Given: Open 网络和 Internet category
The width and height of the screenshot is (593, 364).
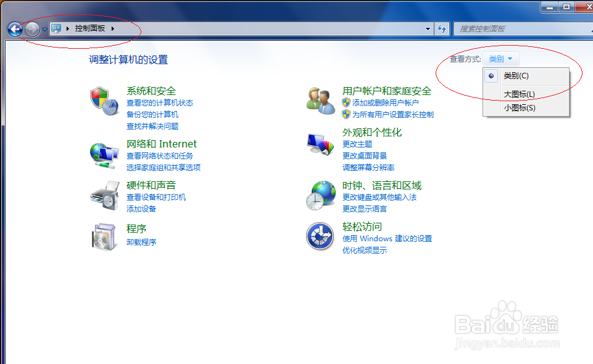Looking at the screenshot, I should [x=162, y=144].
